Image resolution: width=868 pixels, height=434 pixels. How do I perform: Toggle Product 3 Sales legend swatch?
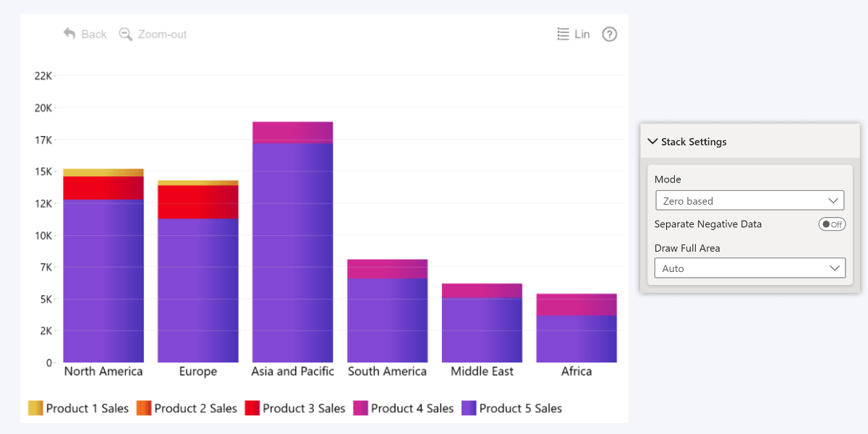click(252, 409)
